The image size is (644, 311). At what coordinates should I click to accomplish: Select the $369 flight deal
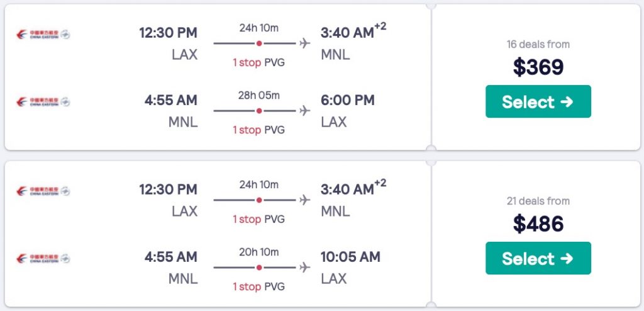538,102
